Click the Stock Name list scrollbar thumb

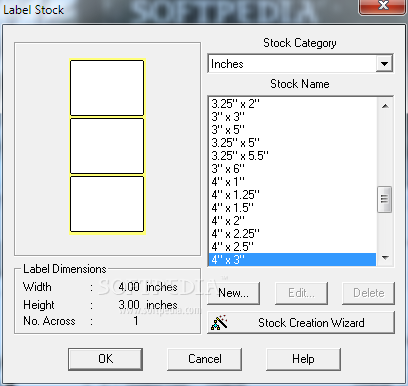point(384,199)
